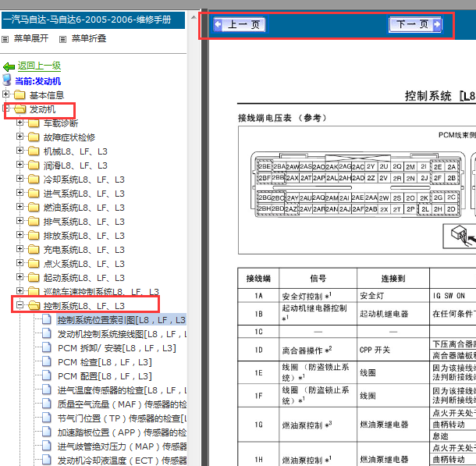Image resolution: width=476 pixels, height=466 pixels.
Task: Click folder icon of 排气系统L8、LF、L3
Action: click(34, 222)
